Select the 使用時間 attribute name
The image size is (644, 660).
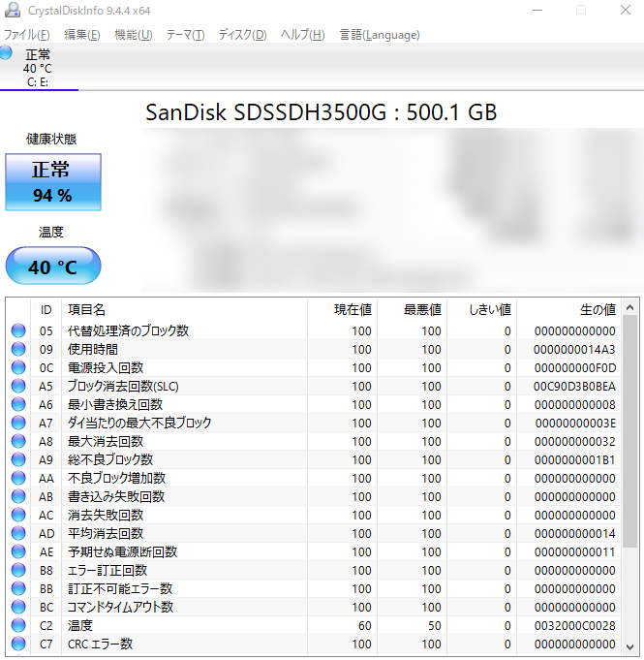click(93, 349)
